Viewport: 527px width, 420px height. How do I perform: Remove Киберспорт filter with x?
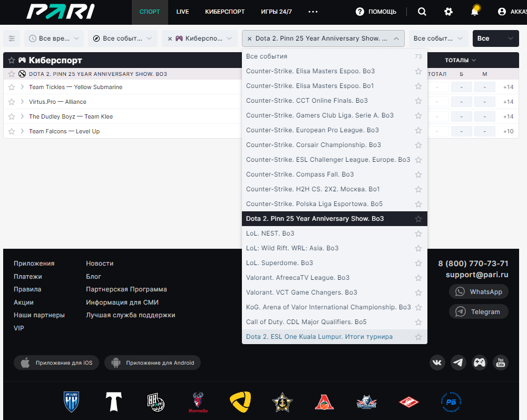[170, 38]
